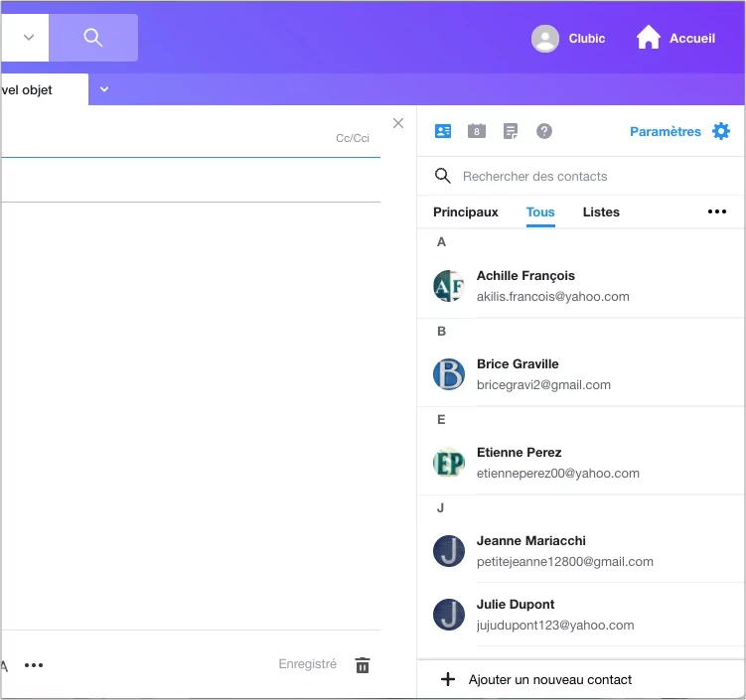The image size is (746, 700).
Task: Click petitejeanne12800@gmail.com email address
Action: point(565,562)
